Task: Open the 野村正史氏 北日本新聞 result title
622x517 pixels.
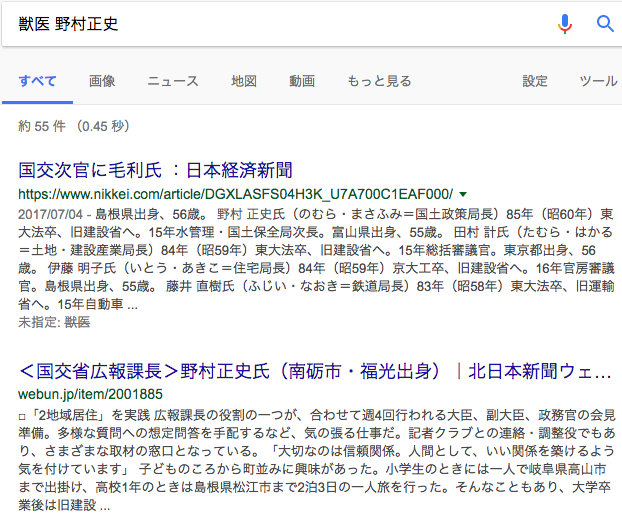Action: pyautogui.click(x=315, y=371)
